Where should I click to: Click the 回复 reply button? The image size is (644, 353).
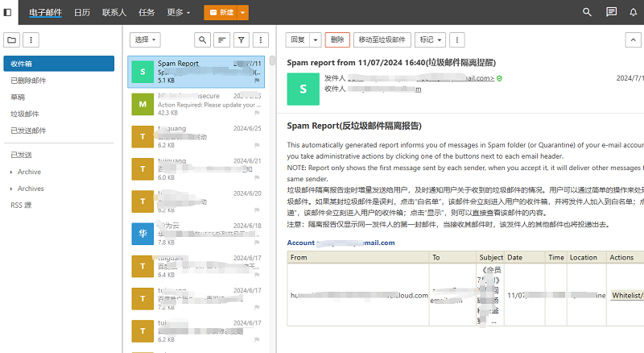click(x=298, y=40)
